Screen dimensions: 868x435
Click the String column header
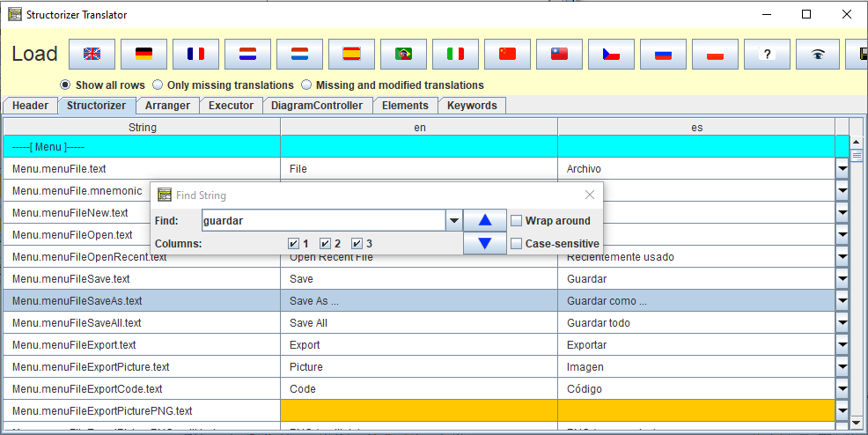pyautogui.click(x=143, y=128)
